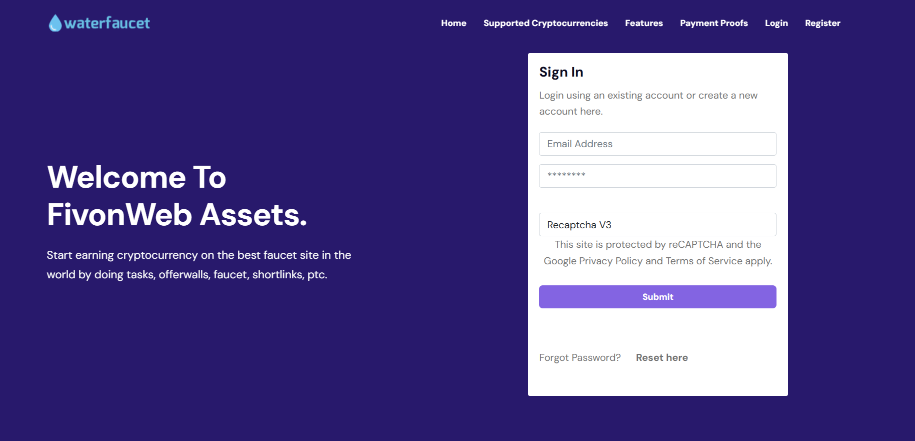Click the Welcome To FivonWeb Assets headline
This screenshot has width=915, height=441.
[x=177, y=196]
